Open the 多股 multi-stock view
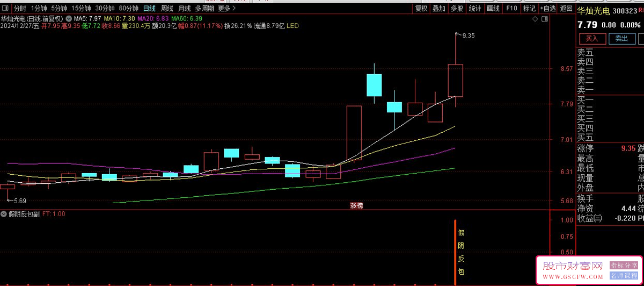 pos(457,8)
